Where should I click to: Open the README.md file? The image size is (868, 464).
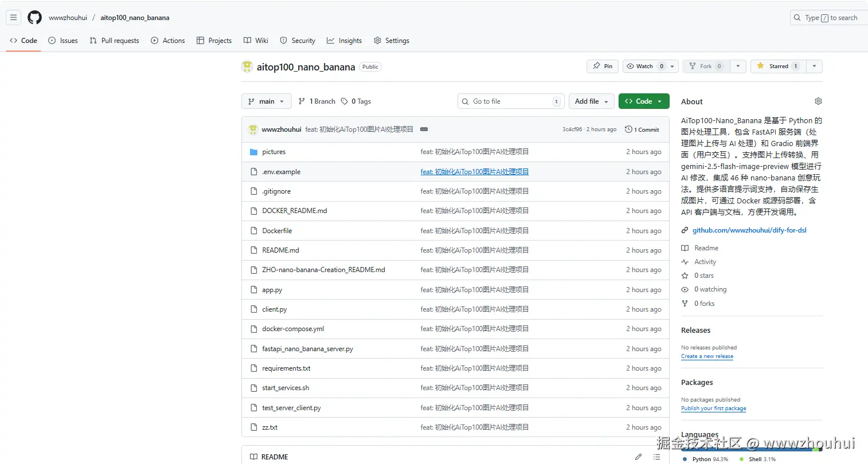pyautogui.click(x=280, y=250)
